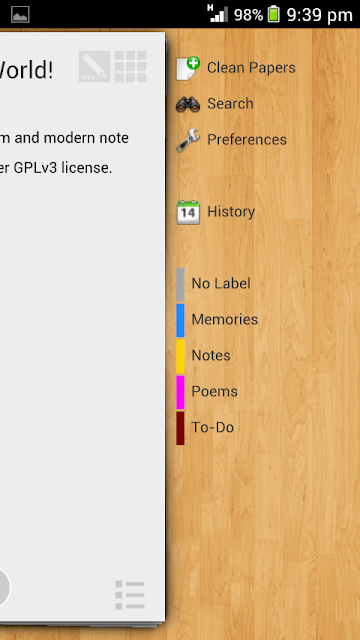Image resolution: width=360 pixels, height=640 pixels.
Task: Open Preferences via the wrench icon
Action: click(x=188, y=140)
